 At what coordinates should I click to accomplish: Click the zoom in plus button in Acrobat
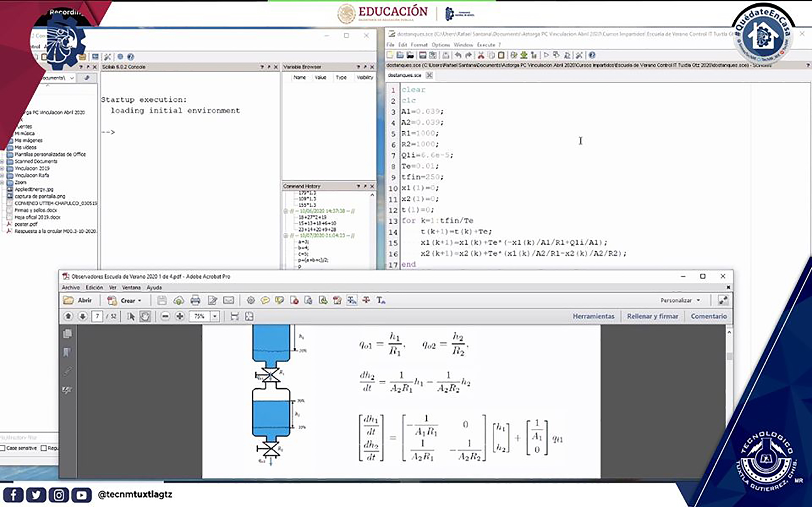coord(179,316)
